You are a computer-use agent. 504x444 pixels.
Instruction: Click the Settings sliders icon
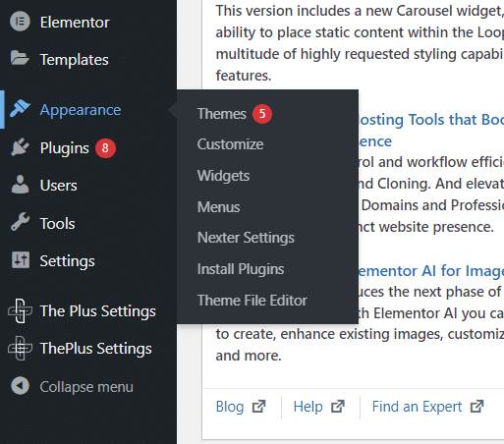coord(21,260)
